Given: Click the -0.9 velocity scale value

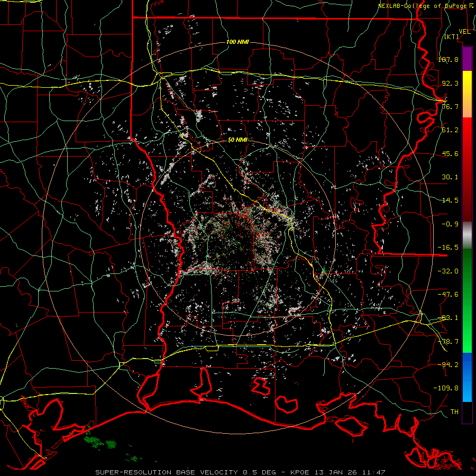Looking at the screenshot, I should (450, 224).
